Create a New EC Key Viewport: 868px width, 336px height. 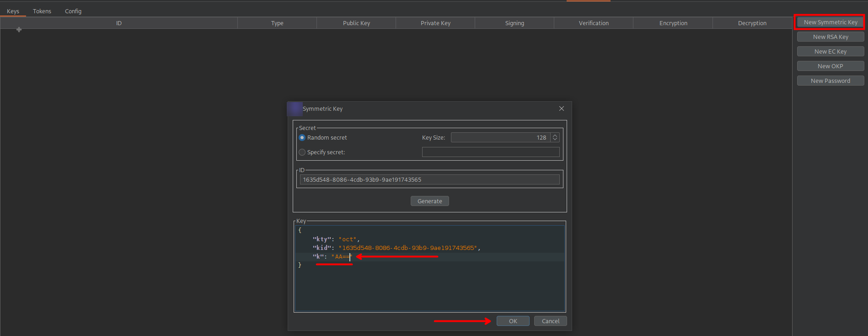[830, 51]
